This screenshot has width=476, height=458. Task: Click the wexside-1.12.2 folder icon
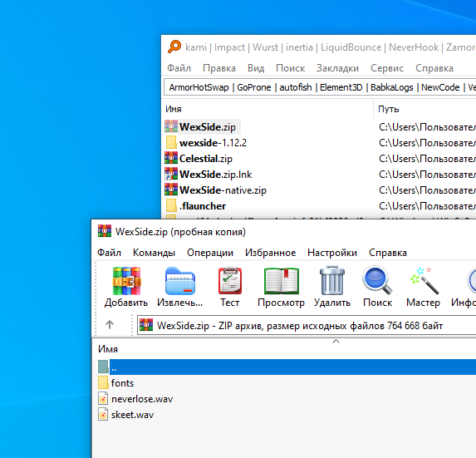[171, 142]
